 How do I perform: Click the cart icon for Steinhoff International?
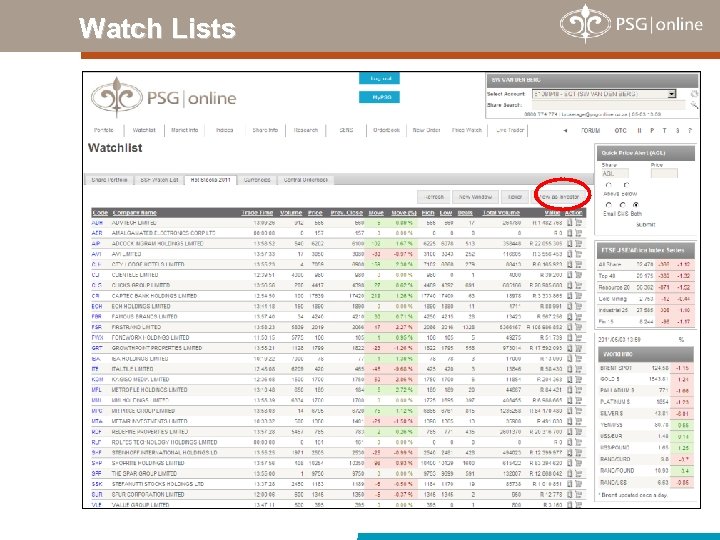[578, 453]
